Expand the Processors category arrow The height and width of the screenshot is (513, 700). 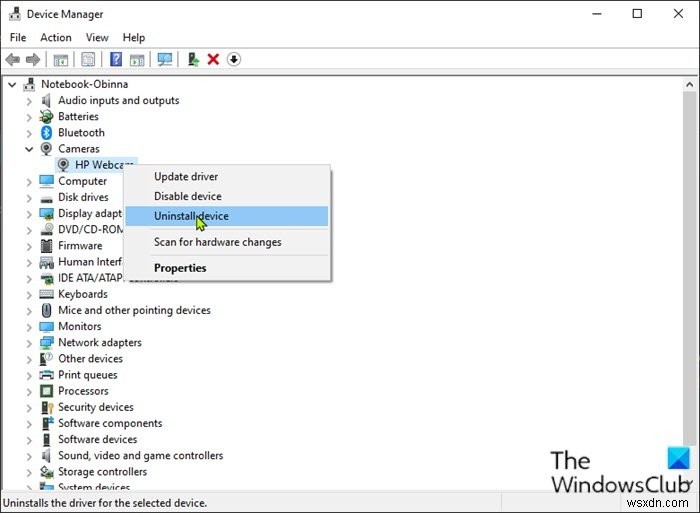(29, 392)
